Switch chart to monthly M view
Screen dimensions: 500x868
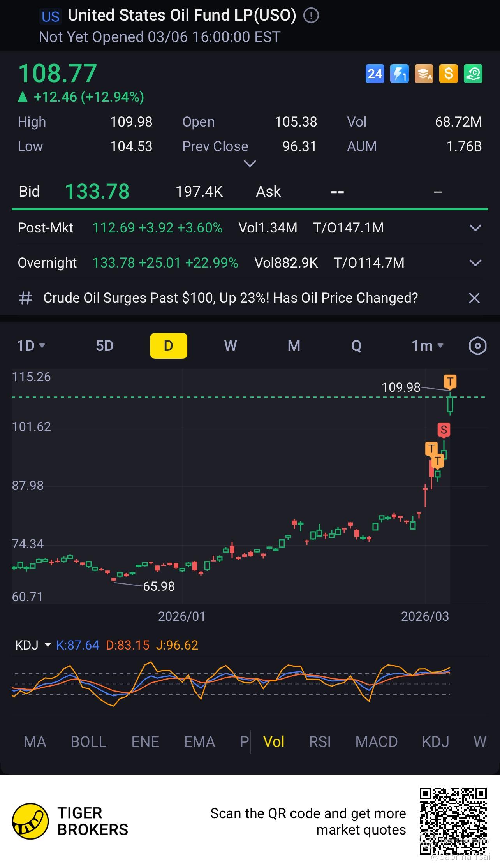tap(294, 346)
